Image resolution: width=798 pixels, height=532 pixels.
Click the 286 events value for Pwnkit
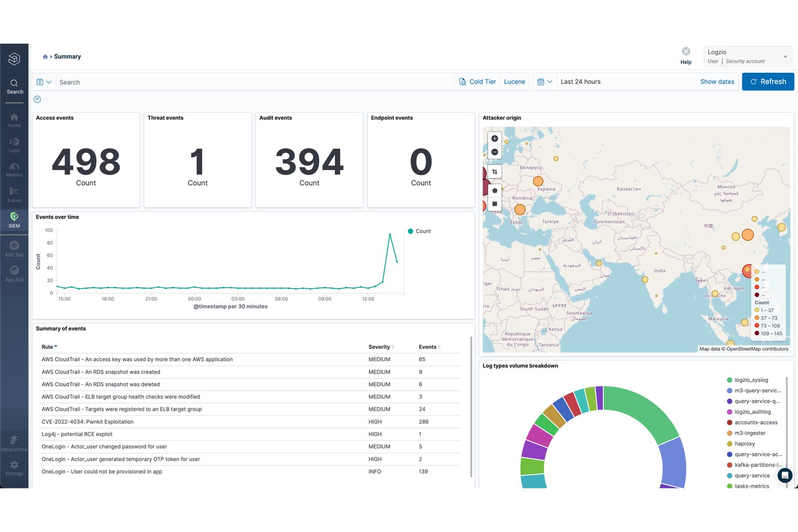click(x=424, y=422)
